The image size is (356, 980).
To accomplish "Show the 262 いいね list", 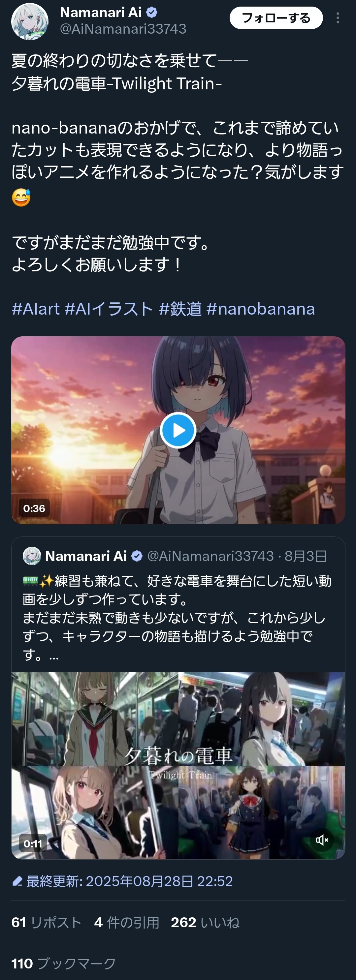I will (205, 922).
